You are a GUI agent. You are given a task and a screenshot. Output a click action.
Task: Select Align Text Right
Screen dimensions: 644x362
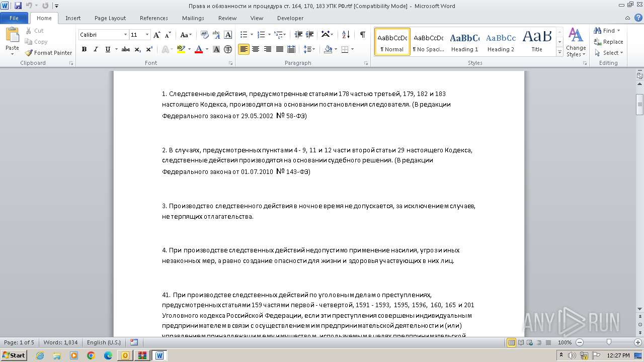click(267, 49)
